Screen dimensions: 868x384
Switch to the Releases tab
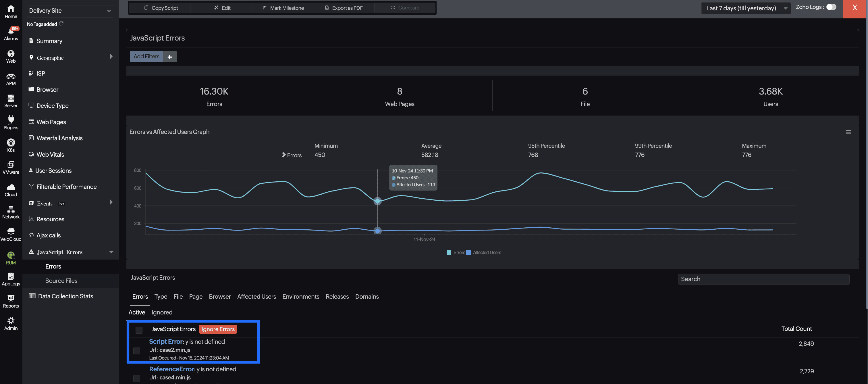click(337, 296)
